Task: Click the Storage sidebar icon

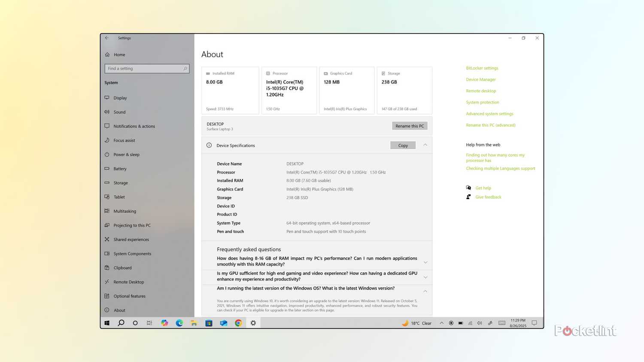Action: (107, 183)
